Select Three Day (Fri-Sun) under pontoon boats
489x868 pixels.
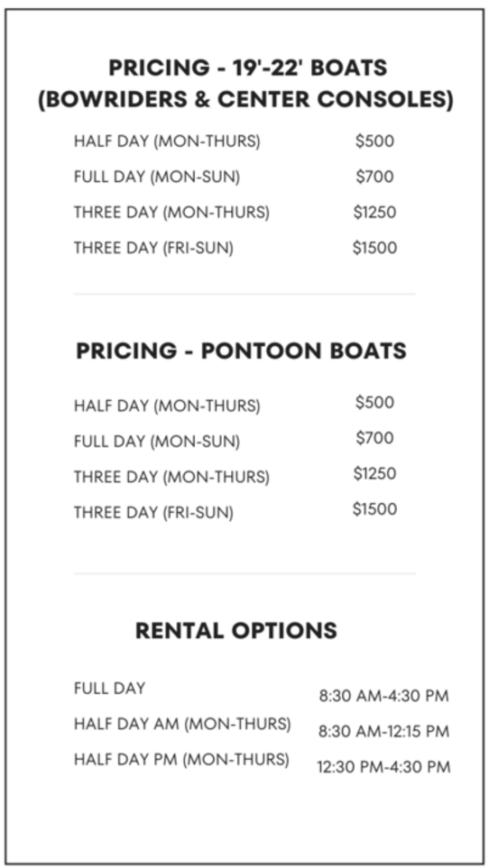(153, 513)
